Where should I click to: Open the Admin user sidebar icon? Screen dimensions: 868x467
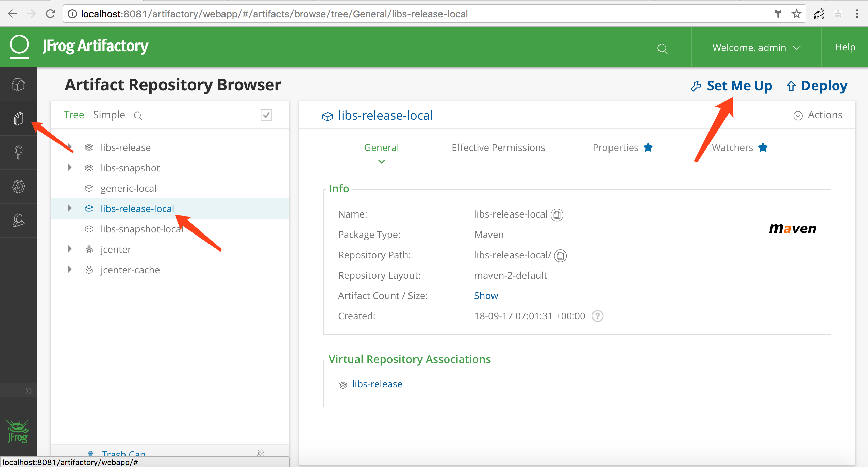[x=19, y=220]
